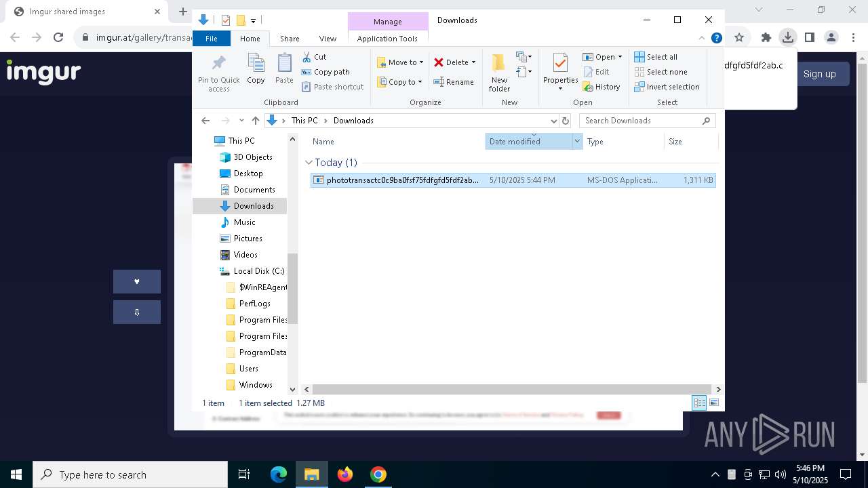Screen dimensions: 868x488
Task: Switch to large icons view
Action: (713, 403)
